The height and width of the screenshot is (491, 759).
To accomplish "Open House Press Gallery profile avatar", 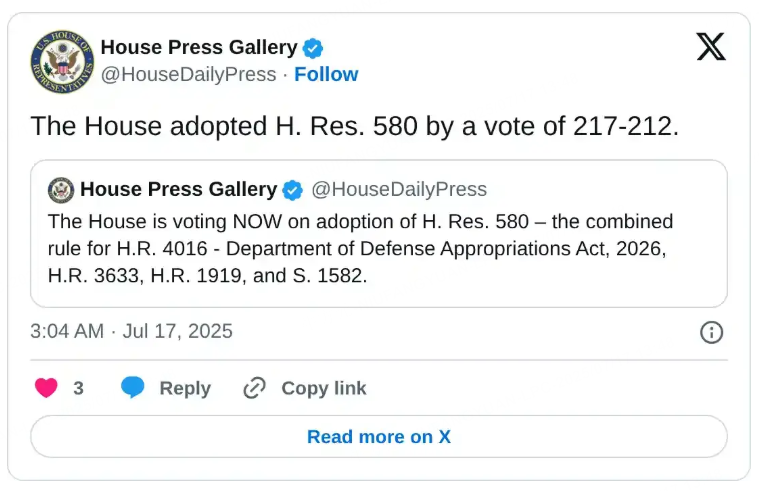I will point(62,61).
